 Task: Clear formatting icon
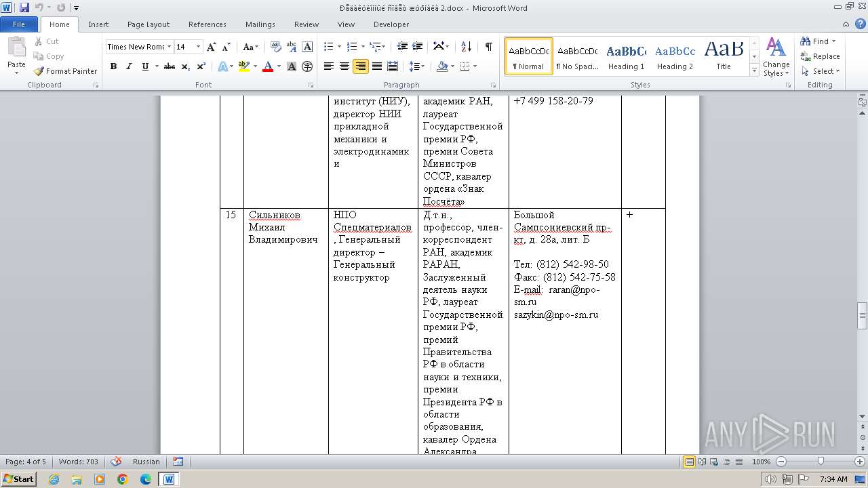pyautogui.click(x=276, y=47)
